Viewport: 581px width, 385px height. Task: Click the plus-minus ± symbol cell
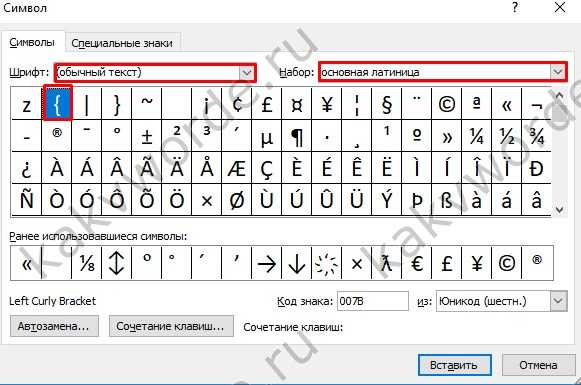[147, 136]
